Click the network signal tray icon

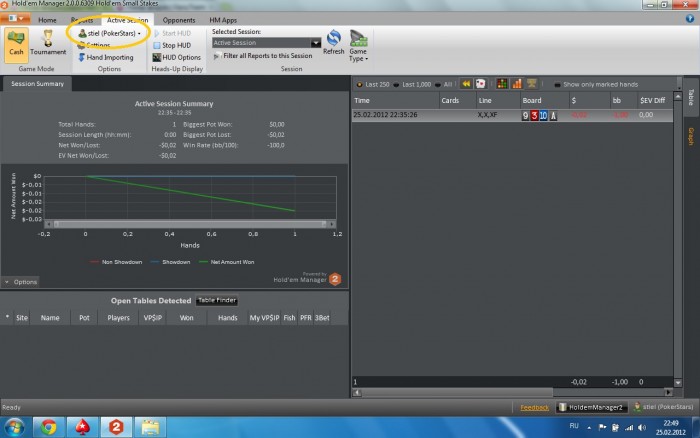coord(629,428)
